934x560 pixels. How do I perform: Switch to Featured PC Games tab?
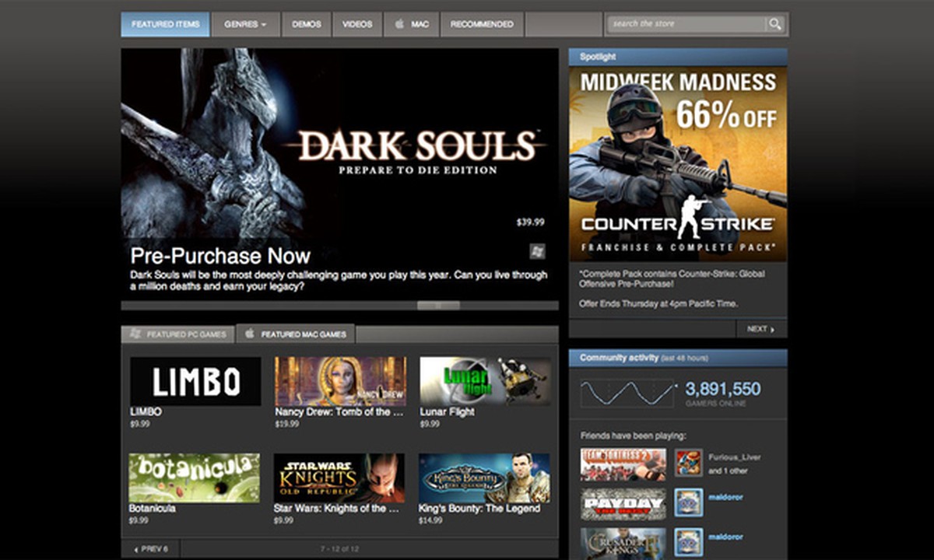(x=178, y=334)
